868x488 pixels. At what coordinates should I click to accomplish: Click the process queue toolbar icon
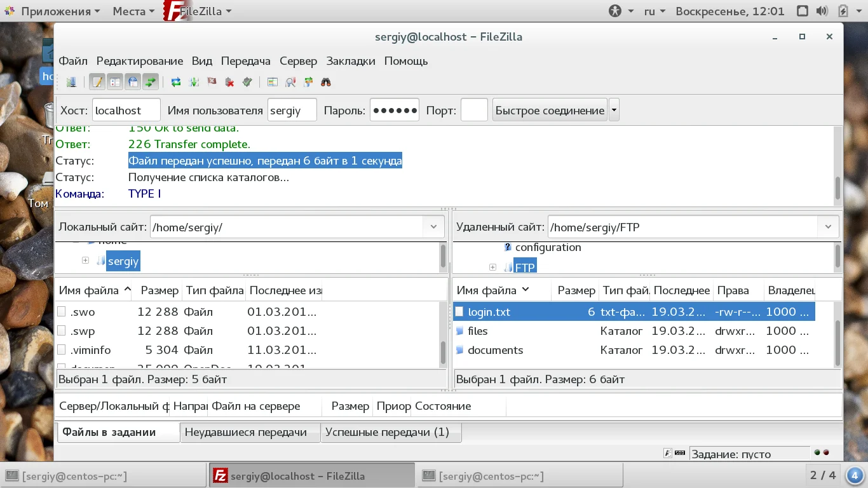tap(194, 82)
